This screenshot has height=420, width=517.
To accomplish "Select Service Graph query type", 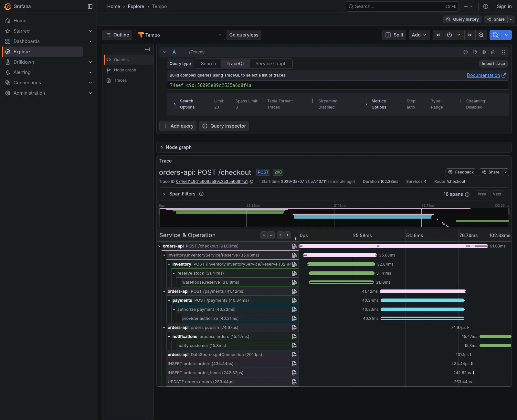I will coord(271,64).
